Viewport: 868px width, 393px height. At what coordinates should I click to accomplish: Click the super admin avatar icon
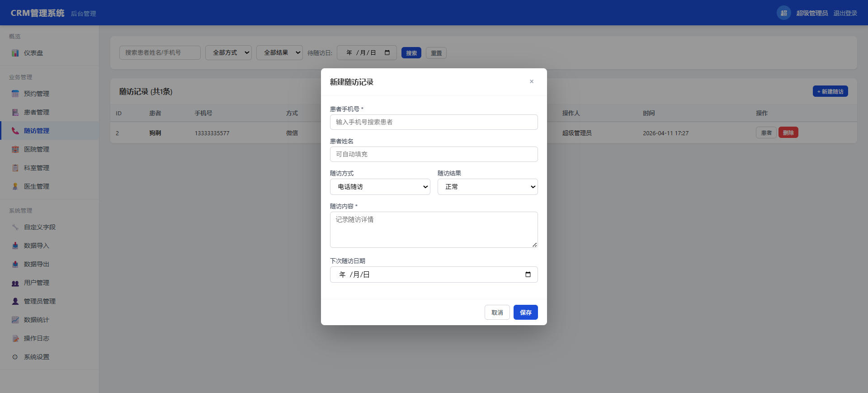point(783,13)
